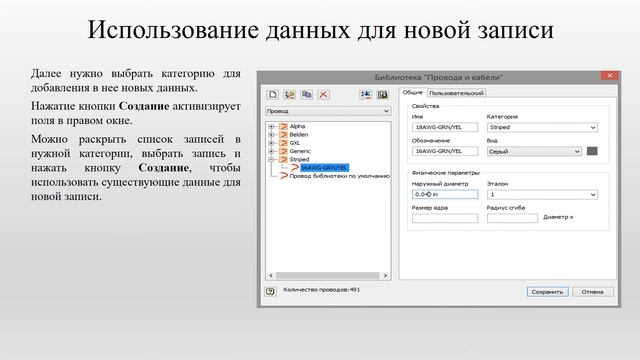This screenshot has height=360, width=640.
Task: Select the Striped tree item label
Action: point(300,159)
